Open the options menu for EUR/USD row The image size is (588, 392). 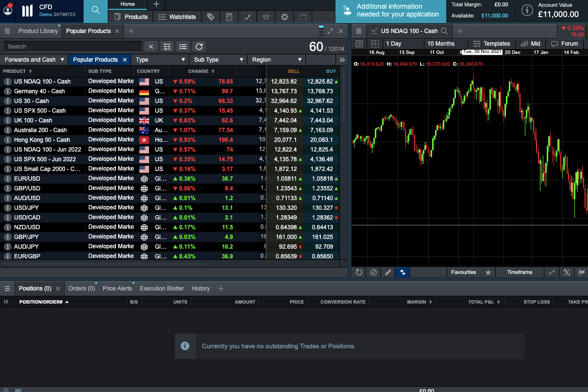(x=7, y=178)
